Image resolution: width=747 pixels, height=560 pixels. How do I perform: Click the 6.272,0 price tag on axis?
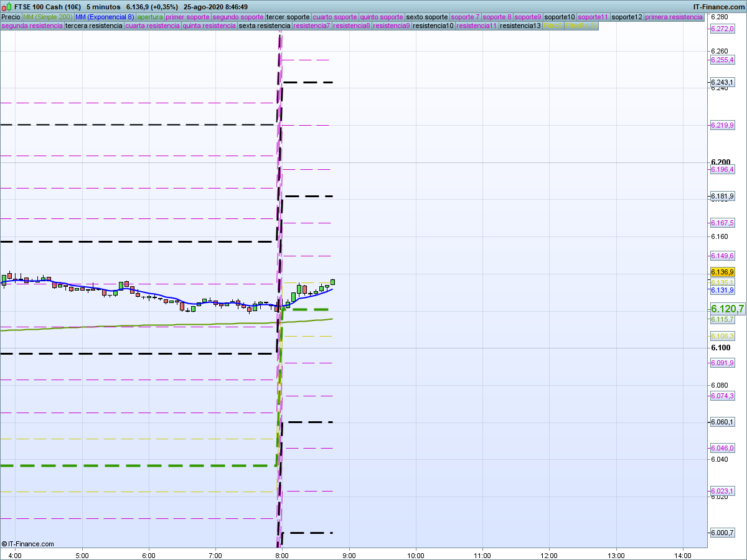click(722, 29)
